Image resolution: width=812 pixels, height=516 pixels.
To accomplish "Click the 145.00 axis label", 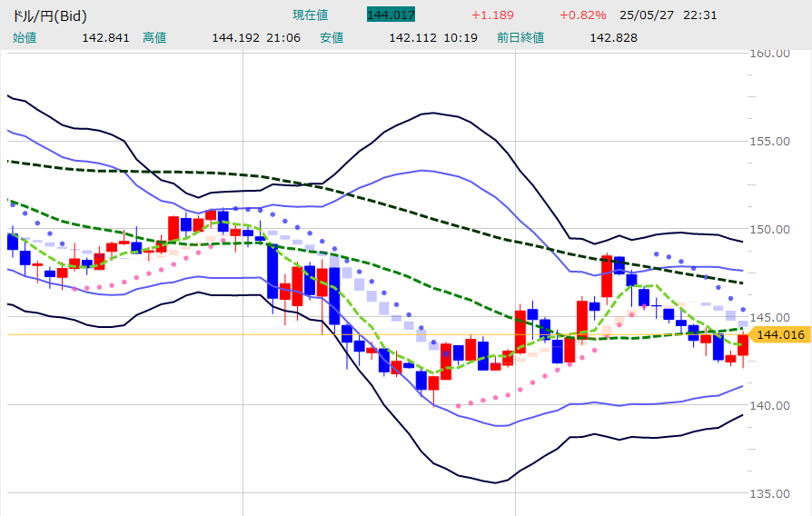I will [770, 318].
